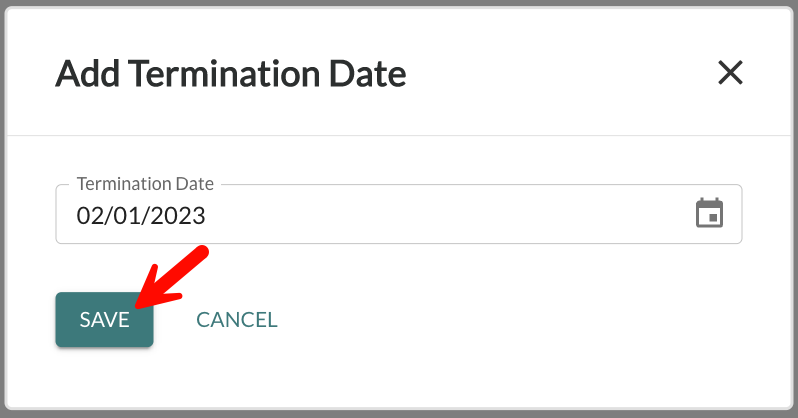Viewport: 798px width, 418px height.
Task: Select the Termination Date floating label
Action: [x=145, y=184]
